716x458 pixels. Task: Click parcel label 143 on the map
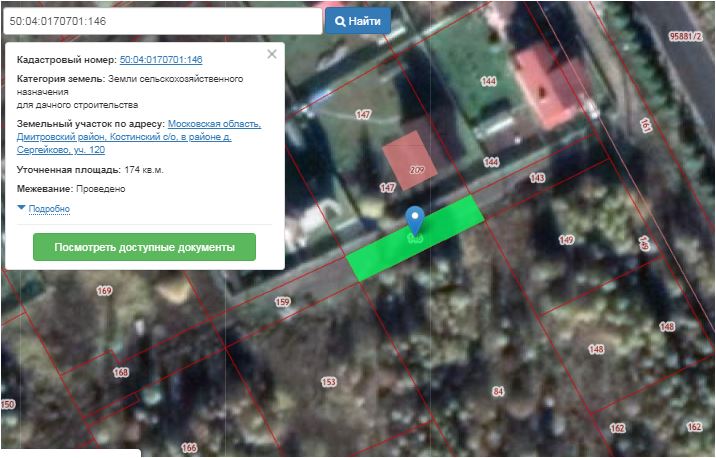537,177
